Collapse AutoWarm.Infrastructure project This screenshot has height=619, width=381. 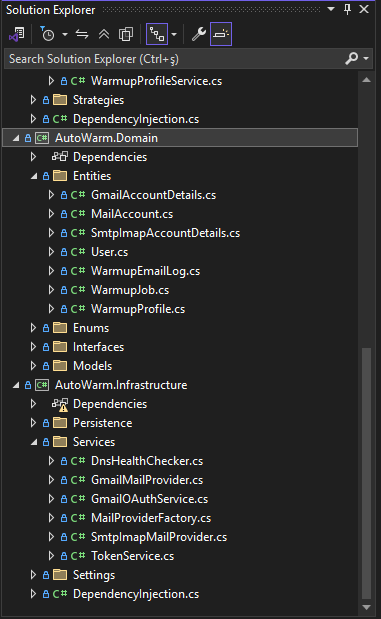click(16, 385)
